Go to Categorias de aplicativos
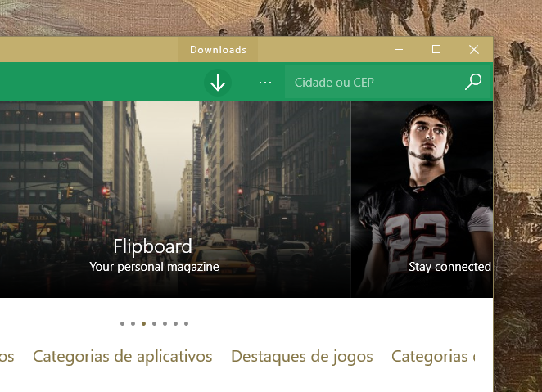The width and height of the screenshot is (542, 392). (x=122, y=357)
